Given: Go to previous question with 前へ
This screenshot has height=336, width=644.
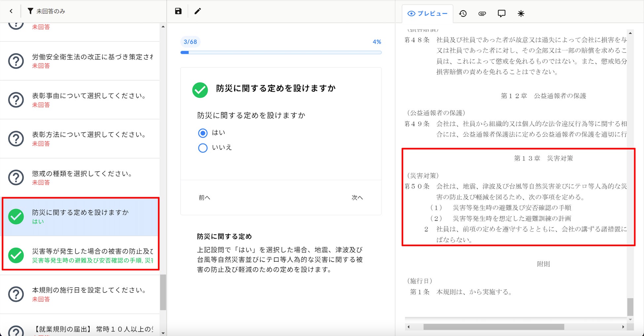Looking at the screenshot, I should pos(204,198).
